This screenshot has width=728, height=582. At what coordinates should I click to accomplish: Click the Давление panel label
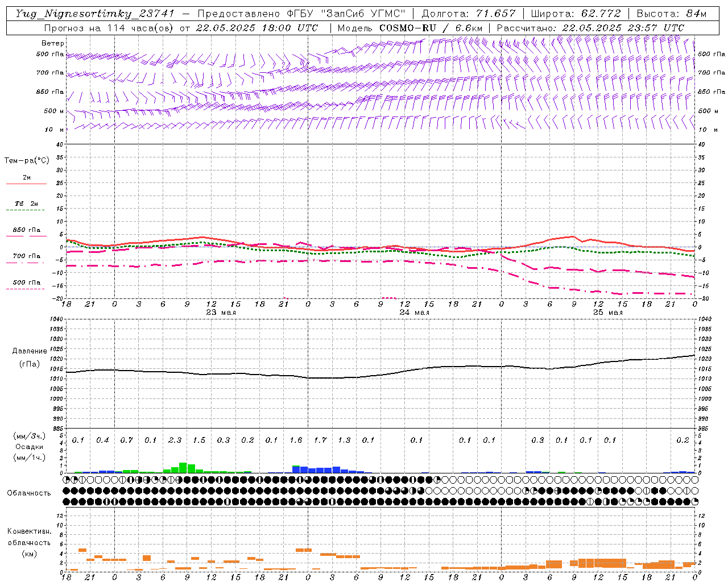coord(30,351)
